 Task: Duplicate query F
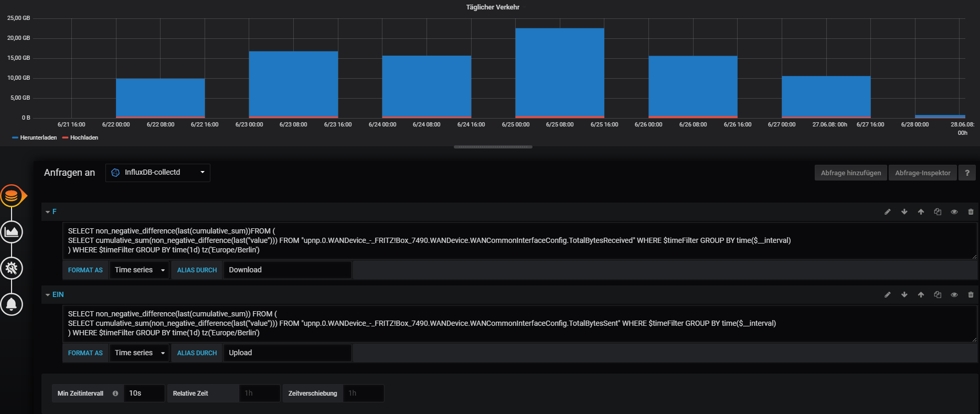point(938,212)
